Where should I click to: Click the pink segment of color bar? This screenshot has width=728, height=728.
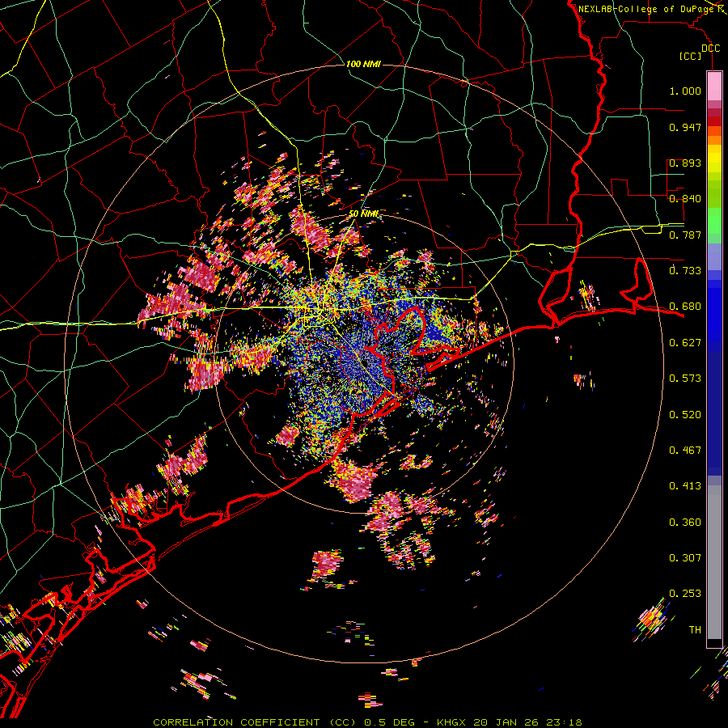coord(714,86)
